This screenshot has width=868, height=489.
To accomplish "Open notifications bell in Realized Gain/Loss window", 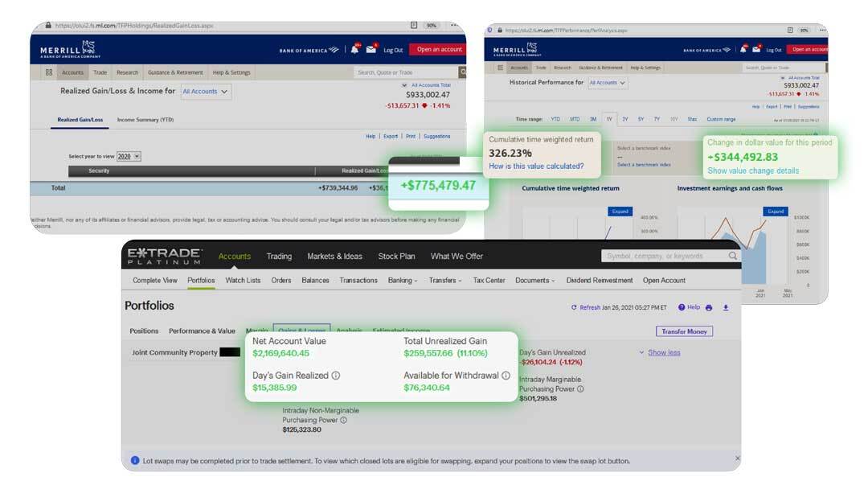I will [x=354, y=50].
